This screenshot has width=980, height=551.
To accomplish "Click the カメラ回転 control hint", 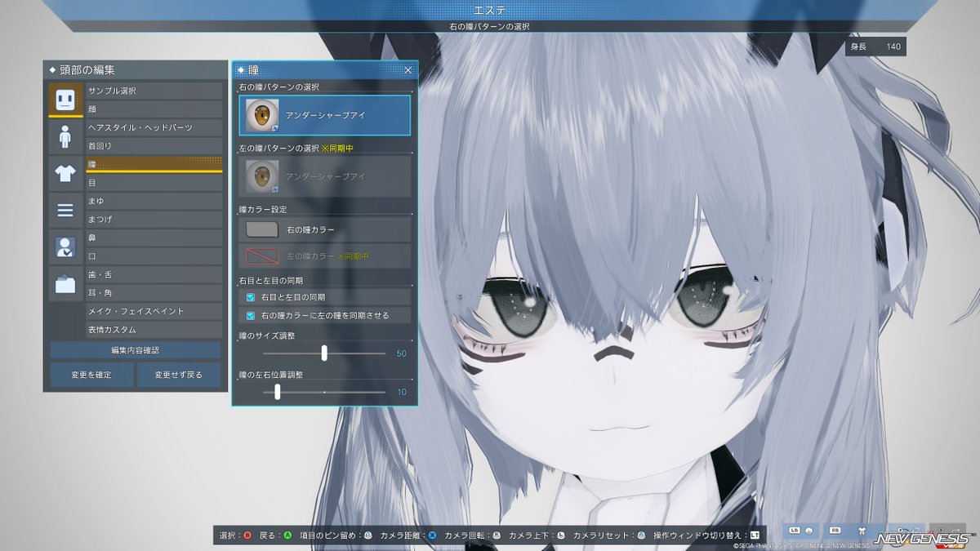I will [473, 535].
